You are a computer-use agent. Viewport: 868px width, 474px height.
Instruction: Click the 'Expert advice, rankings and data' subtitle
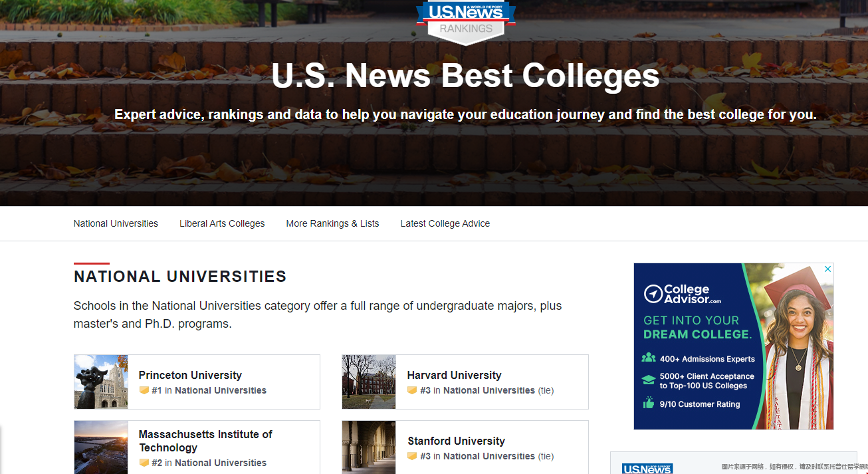[465, 114]
